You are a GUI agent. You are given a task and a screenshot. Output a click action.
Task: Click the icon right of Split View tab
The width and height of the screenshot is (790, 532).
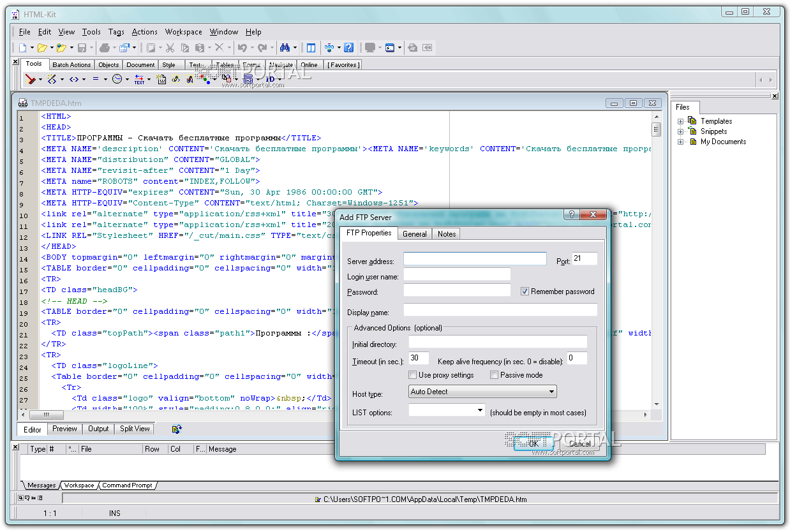(x=177, y=429)
